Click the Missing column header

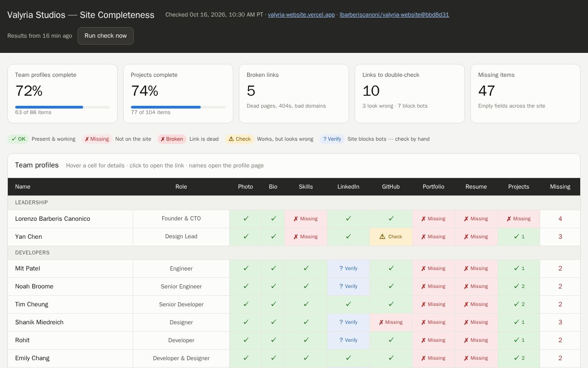[560, 187]
